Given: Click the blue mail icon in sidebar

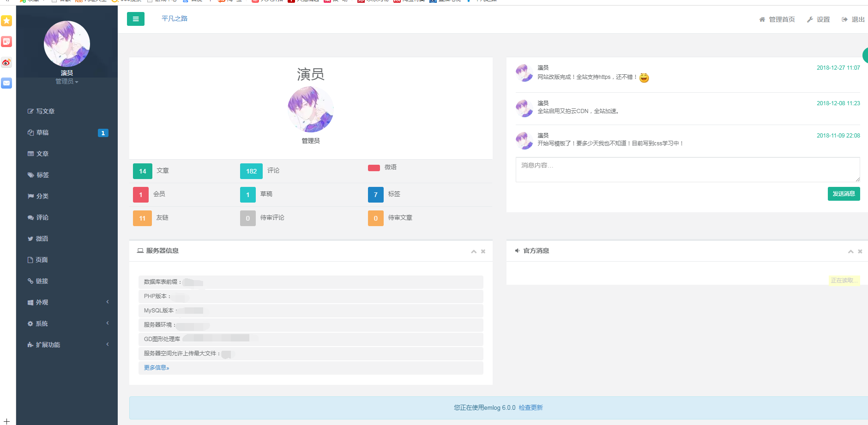Looking at the screenshot, I should 6,83.
